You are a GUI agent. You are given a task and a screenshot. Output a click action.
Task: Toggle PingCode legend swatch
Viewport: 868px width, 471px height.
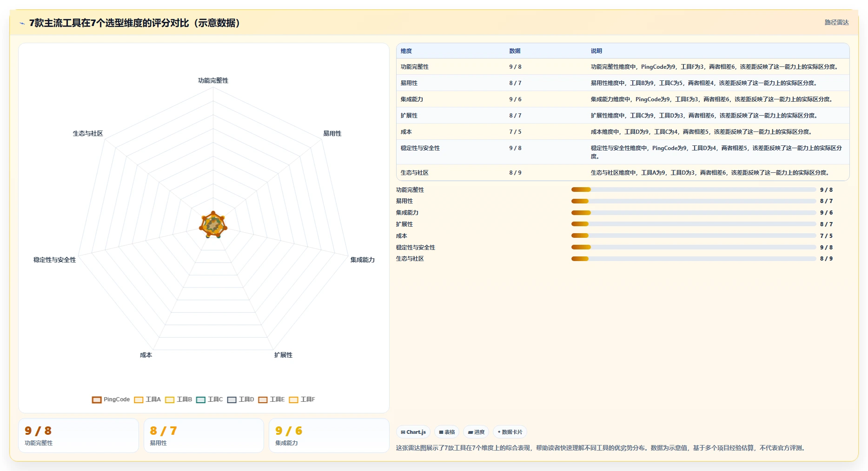pyautogui.click(x=97, y=400)
